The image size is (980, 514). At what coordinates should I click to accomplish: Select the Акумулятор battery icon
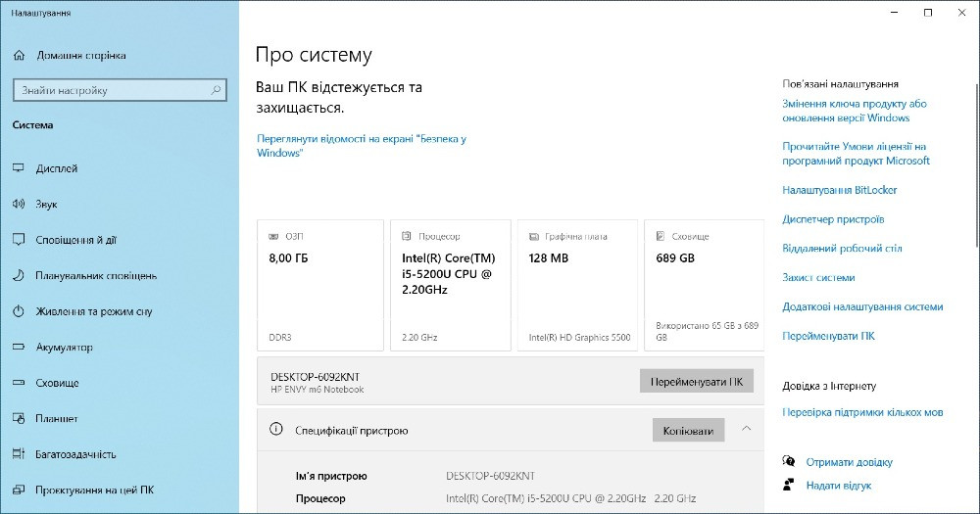19,347
